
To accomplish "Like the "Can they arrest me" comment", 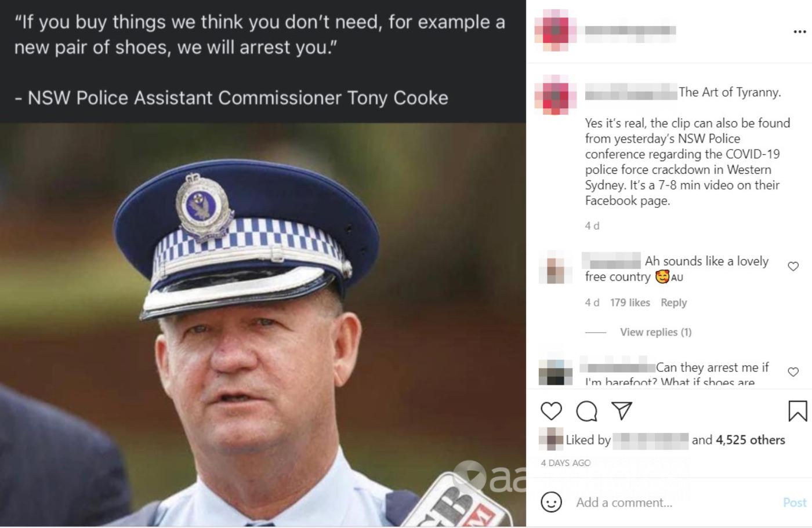I will (793, 372).
